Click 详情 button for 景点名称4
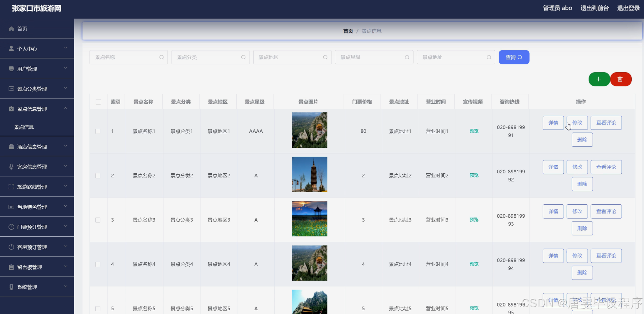 point(553,256)
